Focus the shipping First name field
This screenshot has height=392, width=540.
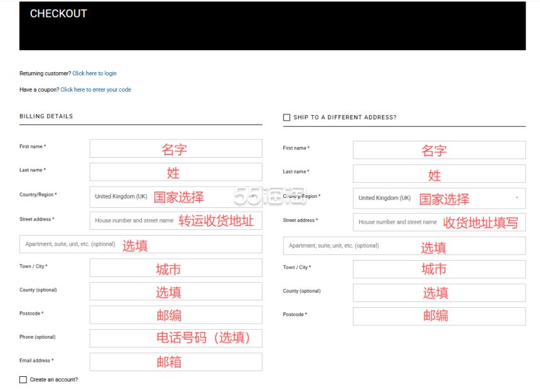click(439, 150)
